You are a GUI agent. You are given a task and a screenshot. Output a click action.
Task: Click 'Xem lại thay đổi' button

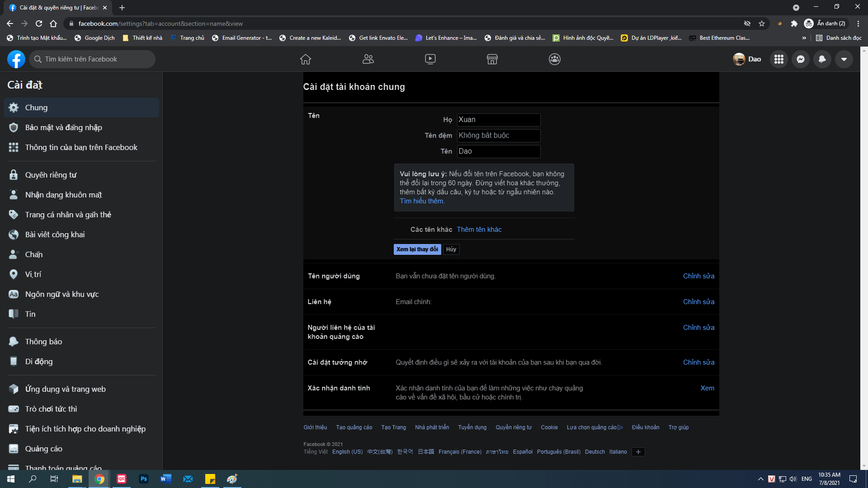pyautogui.click(x=417, y=249)
